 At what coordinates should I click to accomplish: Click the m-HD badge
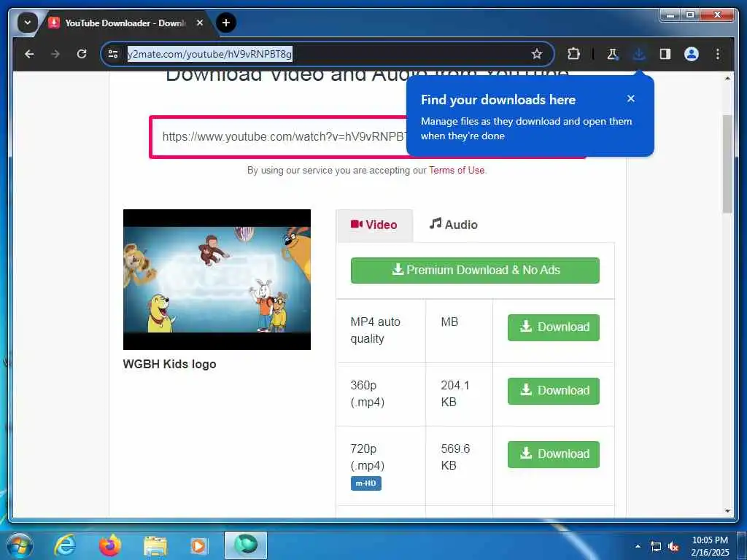pyautogui.click(x=366, y=483)
